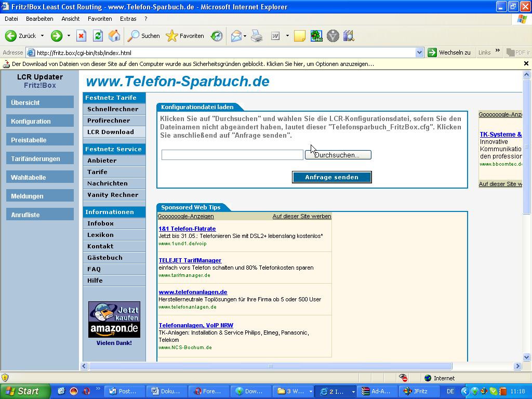
Task: Open the Word edit dropdown arrow
Action: point(287,36)
